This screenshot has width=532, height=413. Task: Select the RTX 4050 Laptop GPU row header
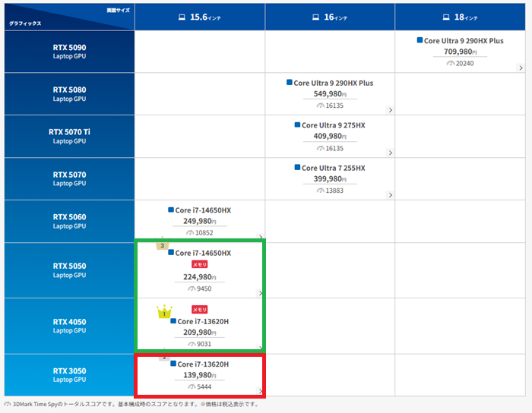(70, 326)
